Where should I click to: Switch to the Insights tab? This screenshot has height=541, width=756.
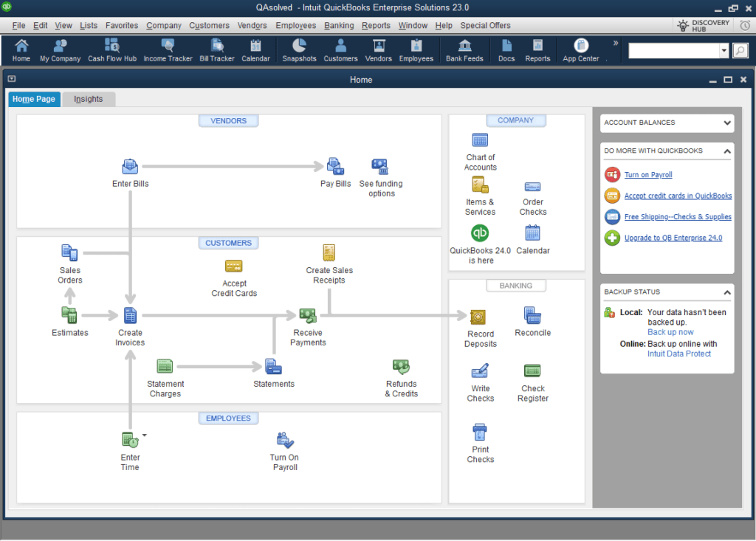[x=88, y=97]
